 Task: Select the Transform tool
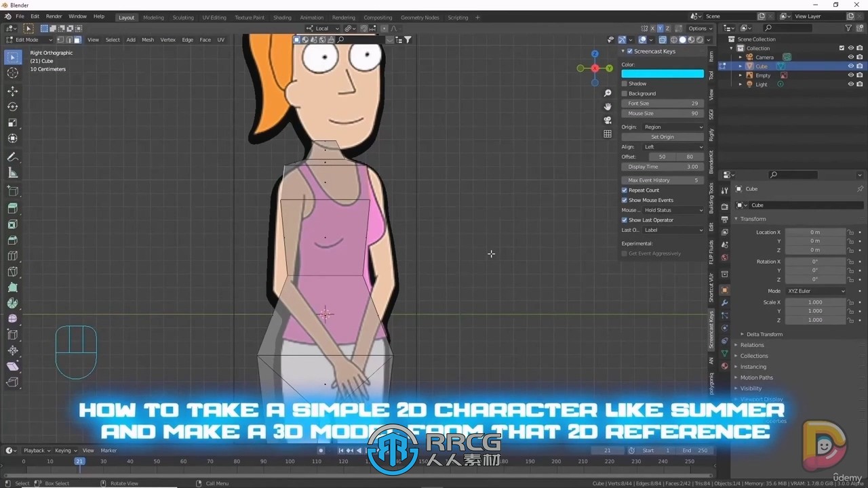coord(12,138)
